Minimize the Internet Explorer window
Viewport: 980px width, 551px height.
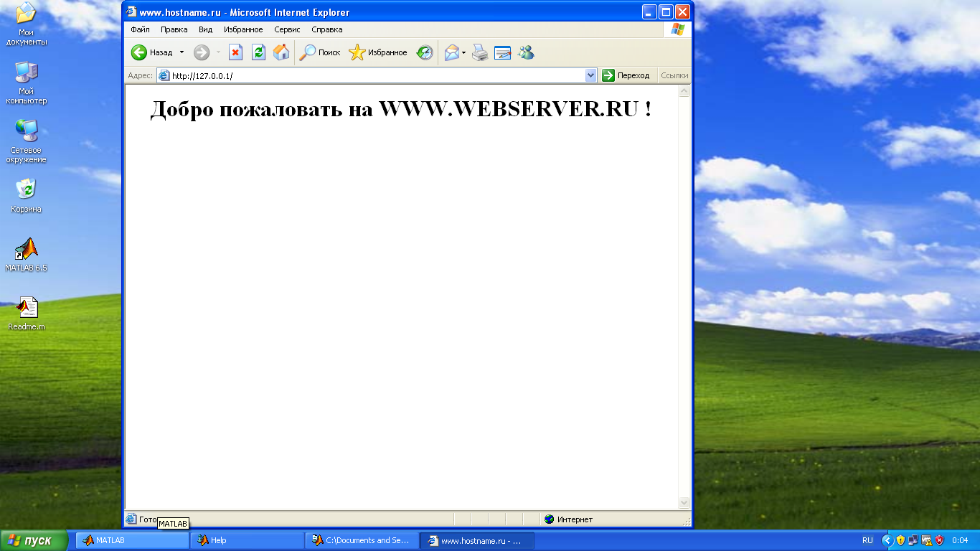pyautogui.click(x=649, y=11)
